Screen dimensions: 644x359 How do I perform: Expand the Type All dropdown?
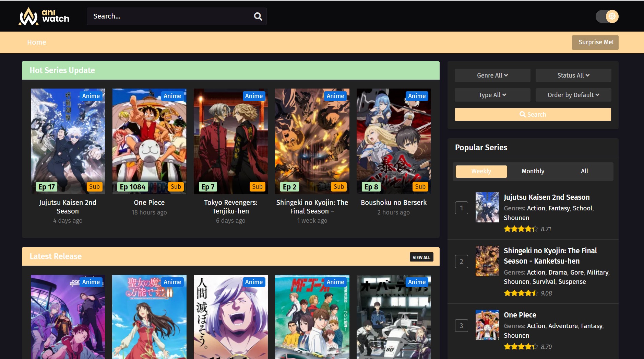click(x=492, y=95)
